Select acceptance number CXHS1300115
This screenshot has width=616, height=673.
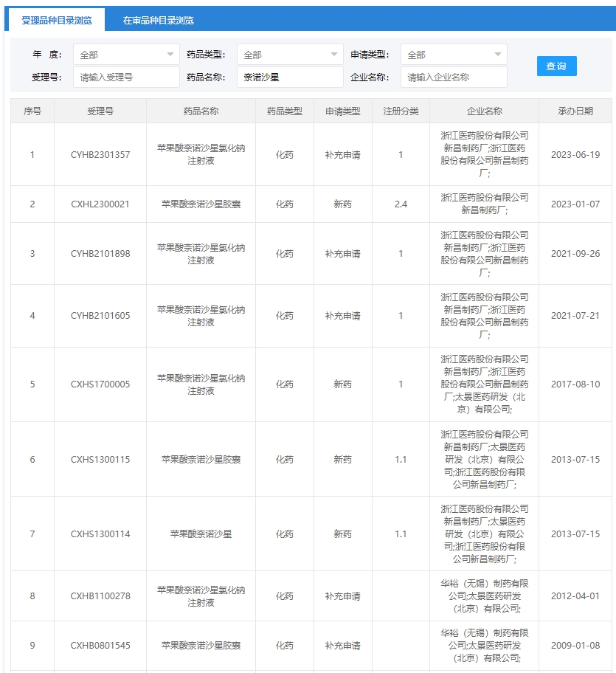pos(100,459)
